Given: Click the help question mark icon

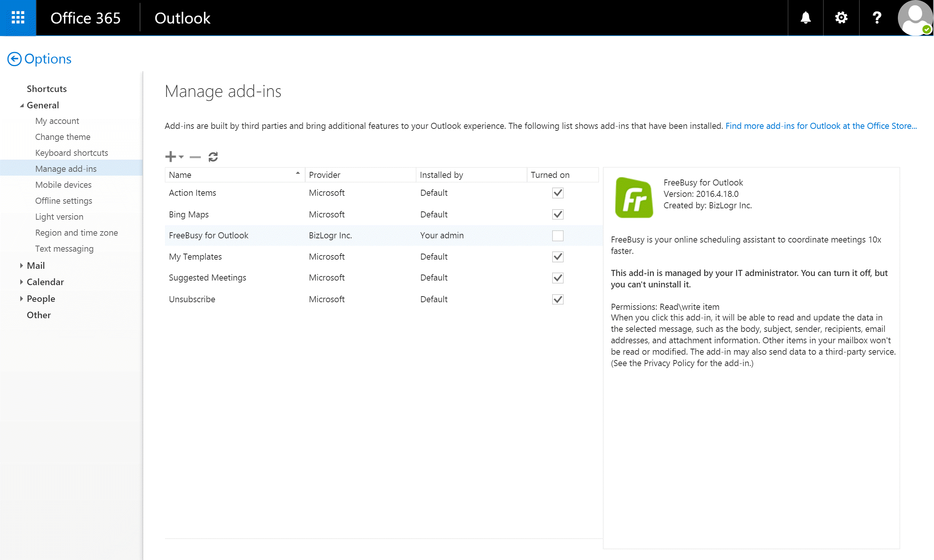Looking at the screenshot, I should pos(877,18).
